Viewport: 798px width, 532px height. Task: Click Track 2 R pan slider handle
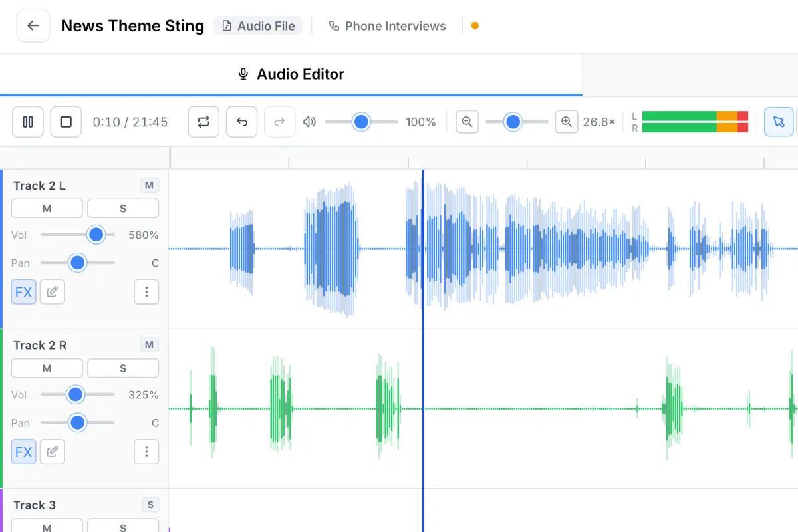click(x=78, y=422)
